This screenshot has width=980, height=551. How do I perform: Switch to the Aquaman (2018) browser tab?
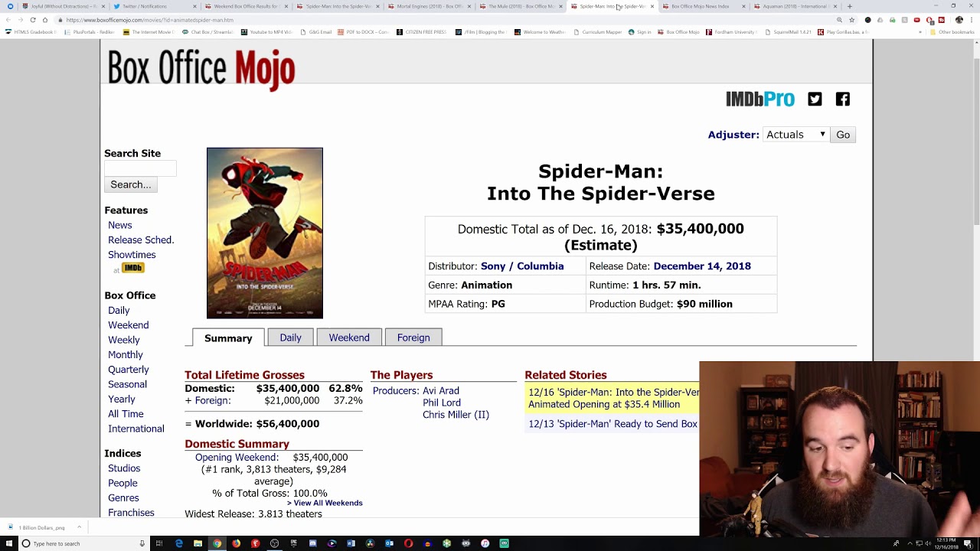pyautogui.click(x=795, y=6)
